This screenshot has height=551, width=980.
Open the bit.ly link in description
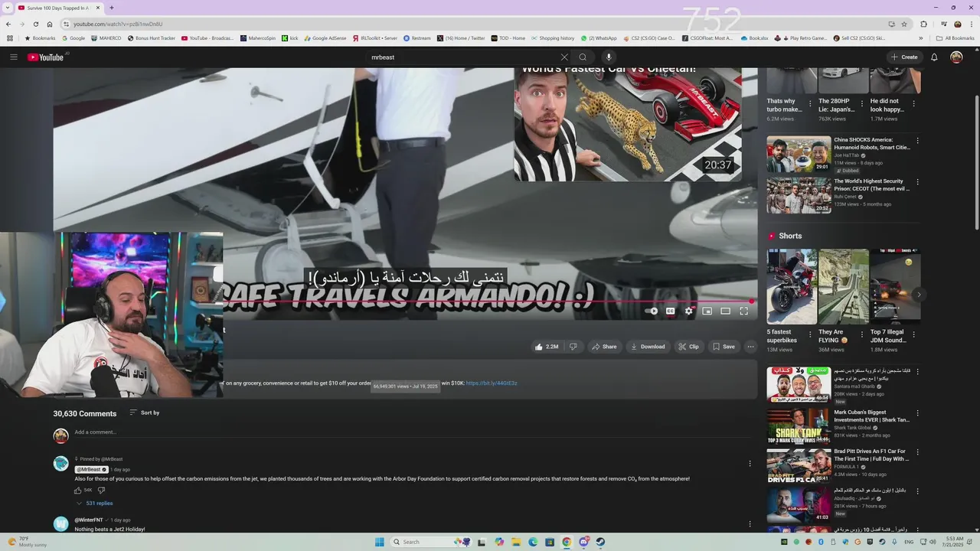(x=492, y=383)
